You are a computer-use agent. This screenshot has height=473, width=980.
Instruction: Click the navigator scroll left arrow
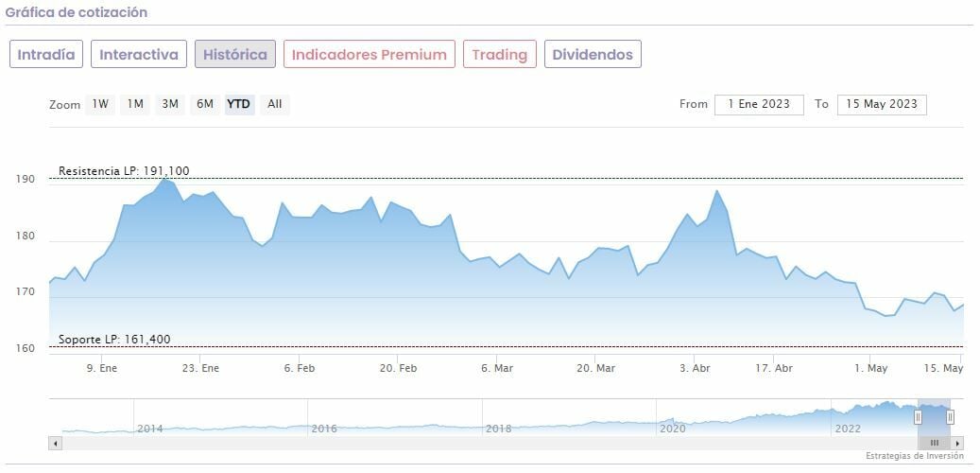tap(55, 443)
